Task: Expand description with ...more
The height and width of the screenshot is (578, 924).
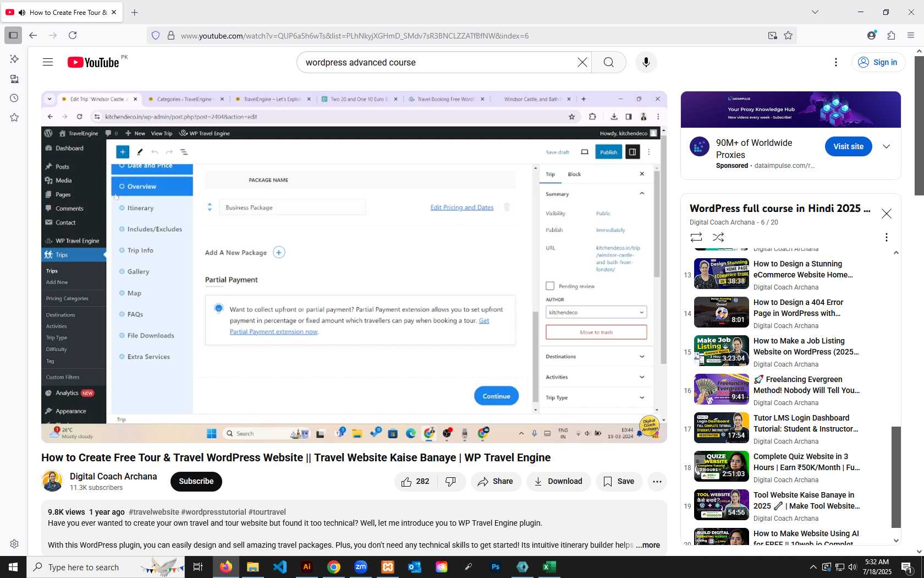Action: coord(647,545)
